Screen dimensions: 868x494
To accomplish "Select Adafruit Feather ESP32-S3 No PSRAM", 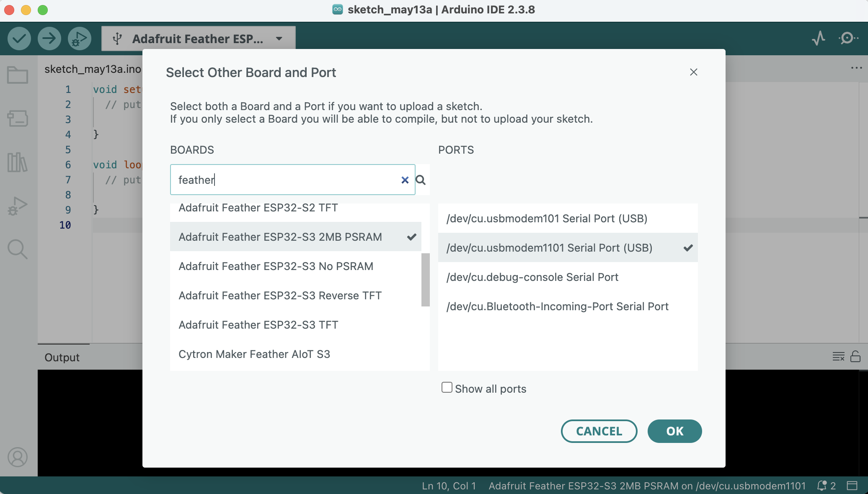I will [x=296, y=266].
